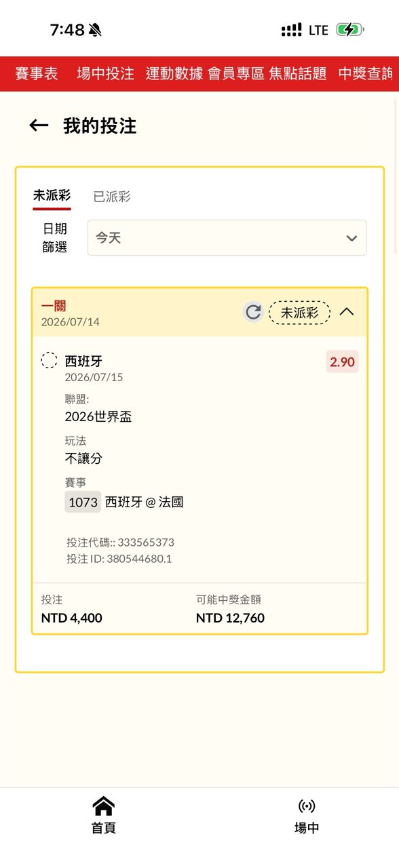399x868 pixels.
Task: Collapse the 一關 bet card with the up chevron
Action: pyautogui.click(x=347, y=312)
